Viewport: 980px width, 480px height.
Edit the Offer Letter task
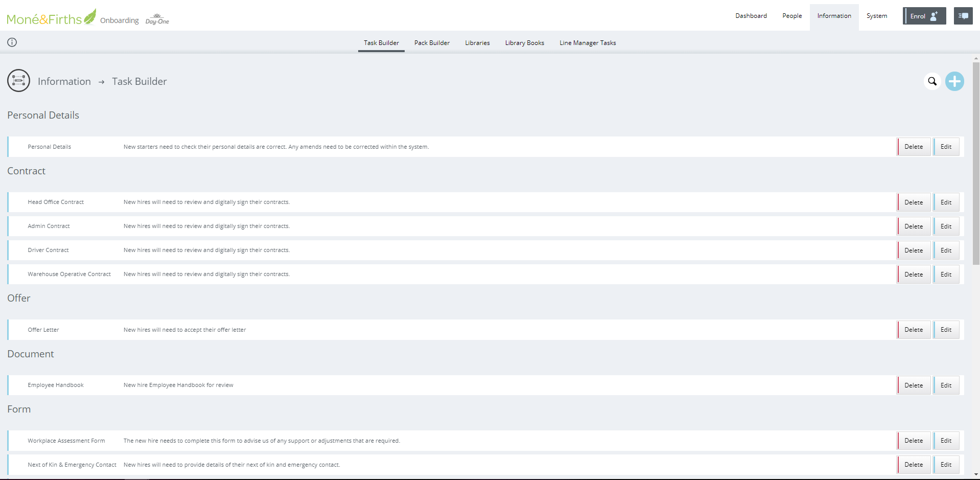(x=946, y=330)
